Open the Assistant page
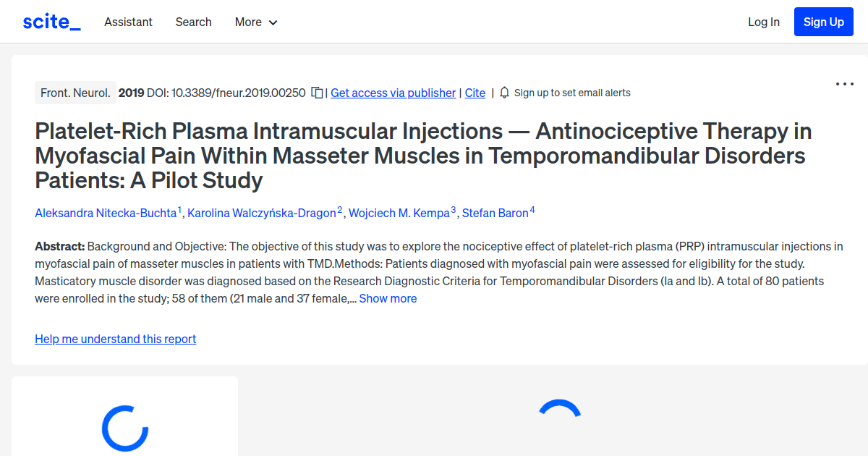868x456 pixels. [x=128, y=22]
